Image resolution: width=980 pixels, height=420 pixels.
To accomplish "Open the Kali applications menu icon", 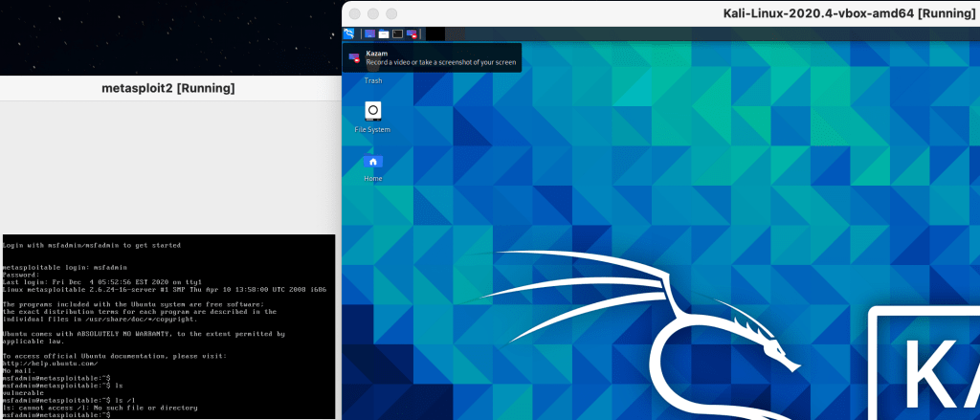I will pyautogui.click(x=349, y=34).
